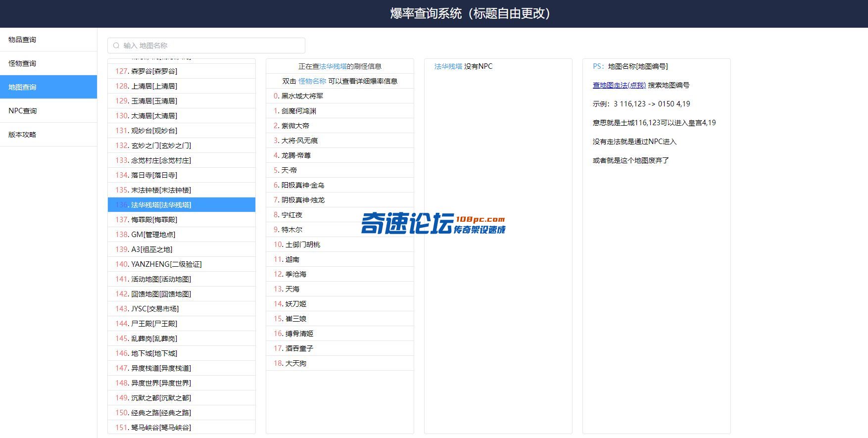The image size is (868, 438).
Task: Click monster 6. 阳极真神·金乌
Action: click(340, 185)
